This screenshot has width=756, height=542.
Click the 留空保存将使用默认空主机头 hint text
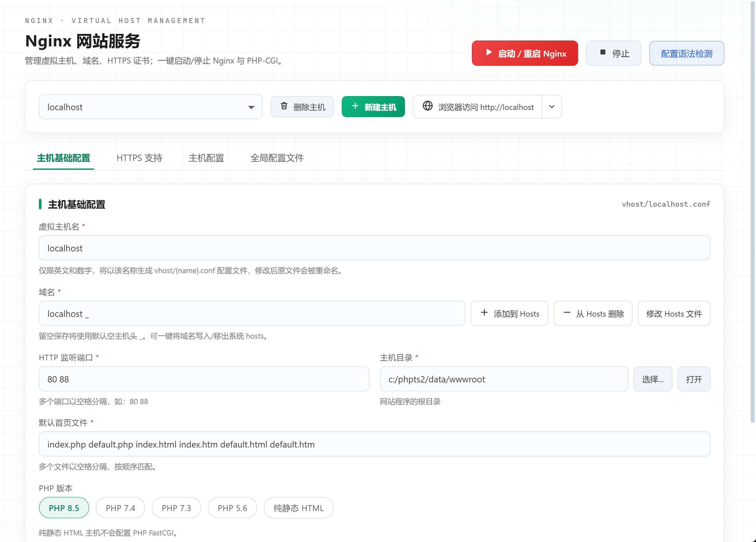[153, 336]
